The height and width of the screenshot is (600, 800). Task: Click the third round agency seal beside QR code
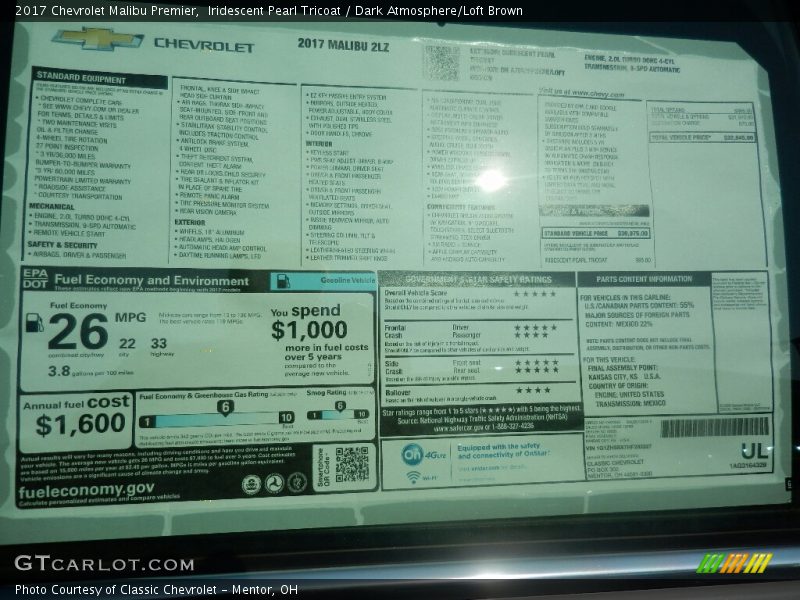[x=297, y=482]
